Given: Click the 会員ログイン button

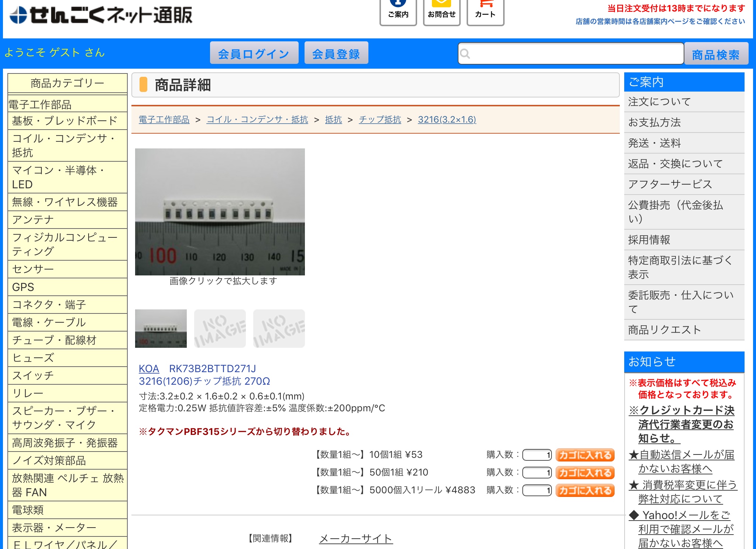Looking at the screenshot, I should (254, 53).
